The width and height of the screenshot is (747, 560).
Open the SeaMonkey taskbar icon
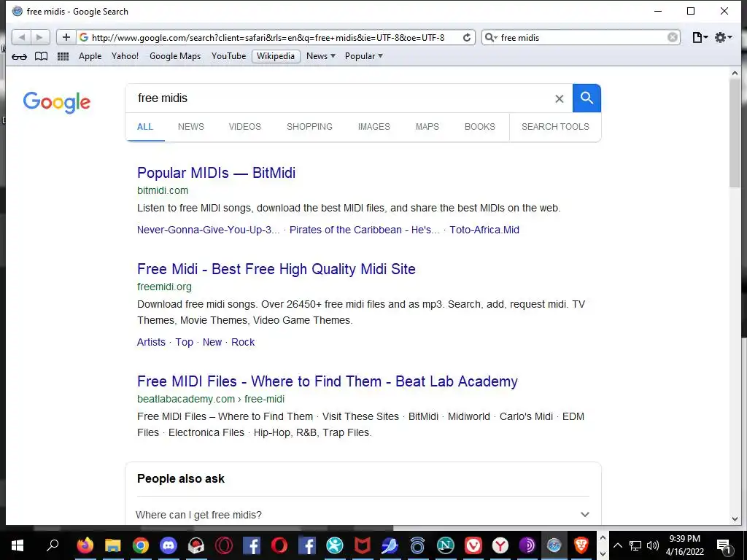(390, 545)
